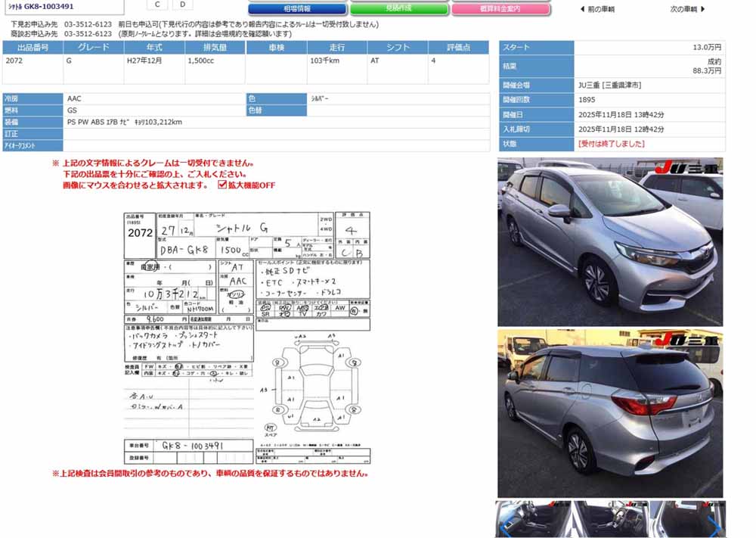Open the pink 概算料金案内 tab

click(x=500, y=9)
